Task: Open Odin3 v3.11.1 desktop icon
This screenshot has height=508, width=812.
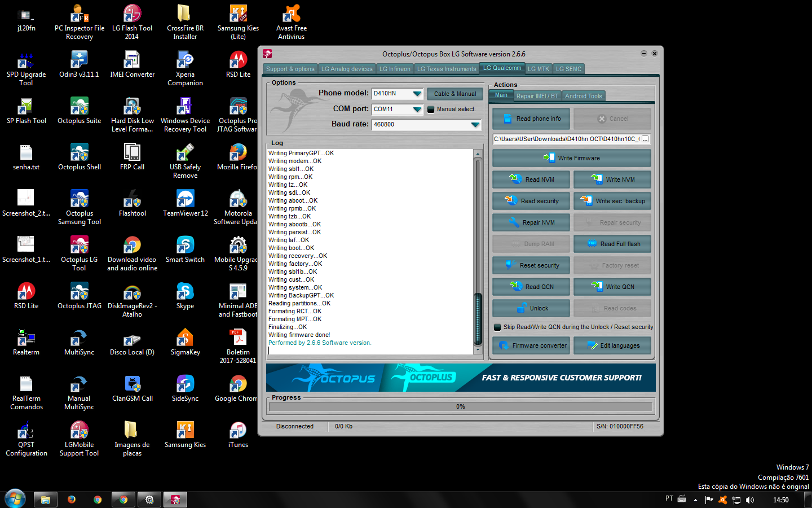Action: (x=79, y=64)
